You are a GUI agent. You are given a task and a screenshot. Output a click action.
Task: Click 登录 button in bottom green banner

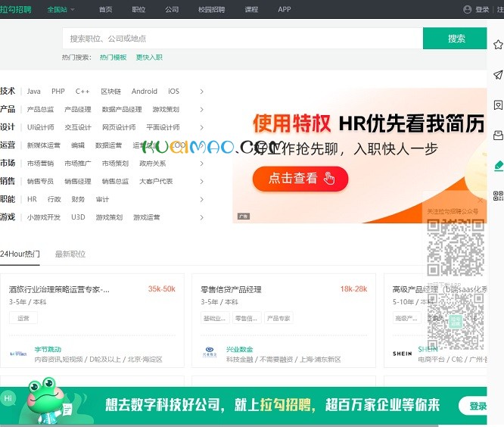tap(473, 406)
